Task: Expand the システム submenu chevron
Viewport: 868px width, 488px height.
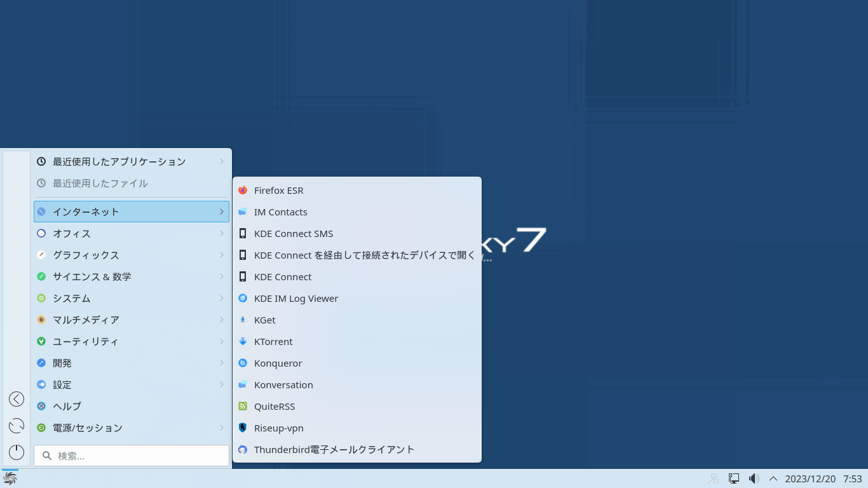Action: point(222,298)
